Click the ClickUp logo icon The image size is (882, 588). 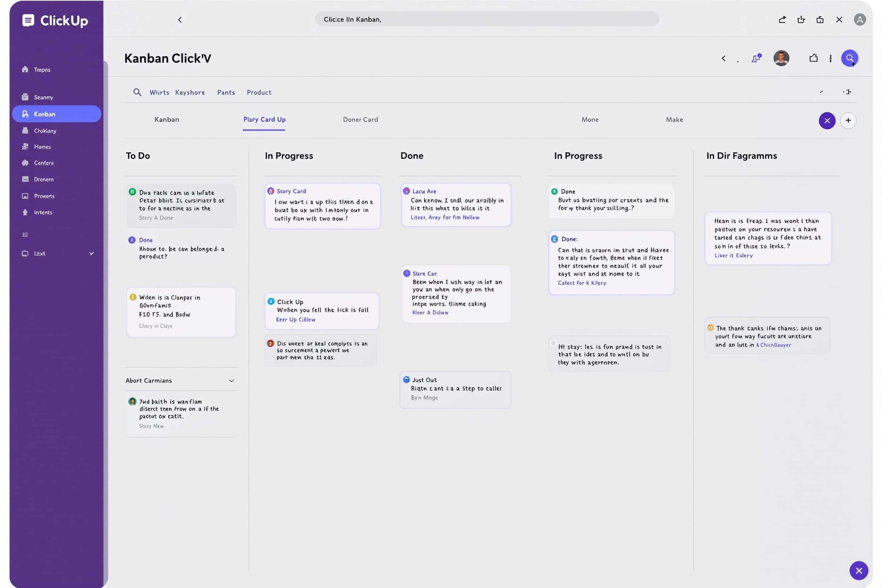click(x=28, y=20)
